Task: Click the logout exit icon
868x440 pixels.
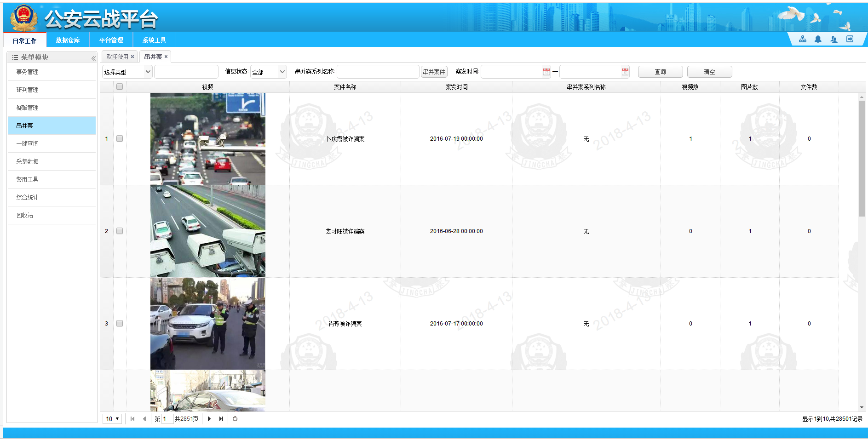Action: [850, 39]
